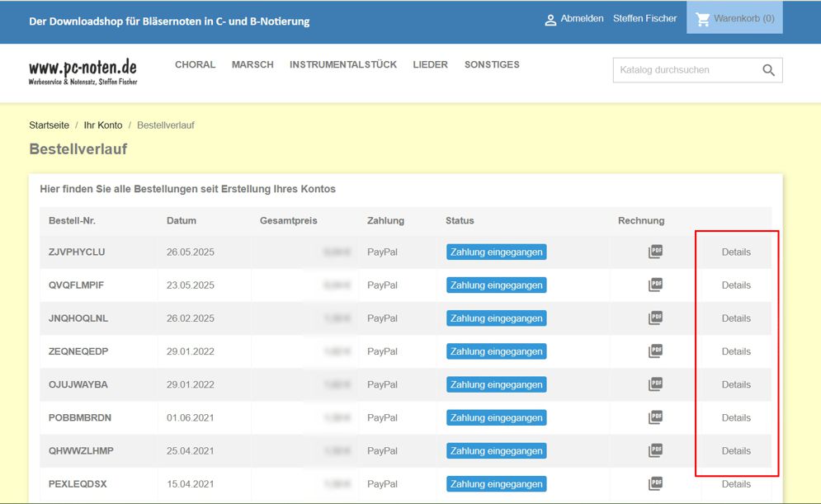
Task: Open the shopping cart icon
Action: point(703,19)
